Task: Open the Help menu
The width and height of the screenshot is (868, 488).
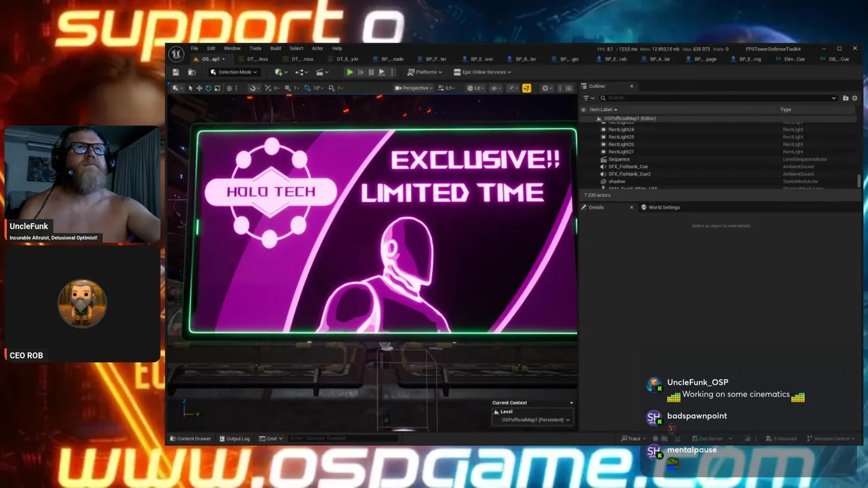Action: [x=337, y=49]
